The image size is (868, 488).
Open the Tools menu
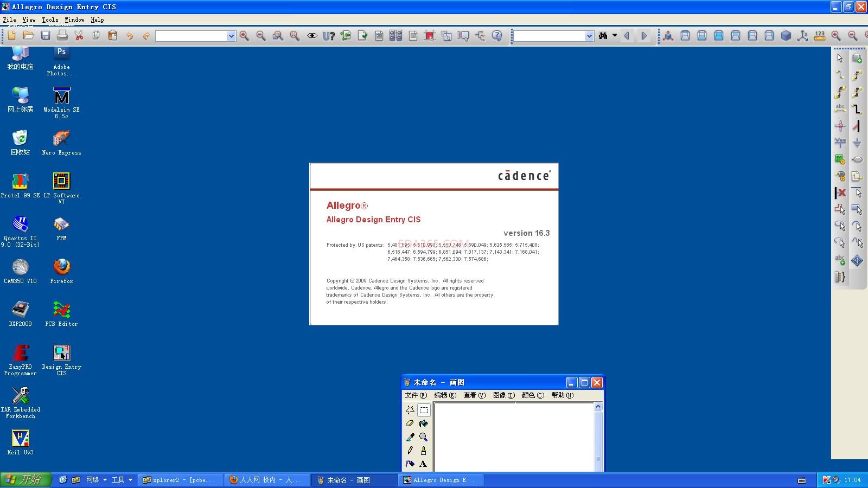click(50, 20)
